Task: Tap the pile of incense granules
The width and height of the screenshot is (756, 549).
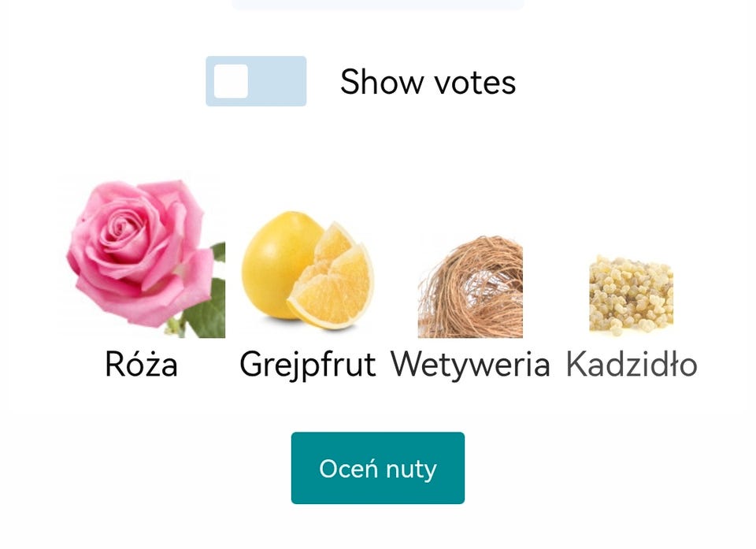Action: [x=631, y=295]
